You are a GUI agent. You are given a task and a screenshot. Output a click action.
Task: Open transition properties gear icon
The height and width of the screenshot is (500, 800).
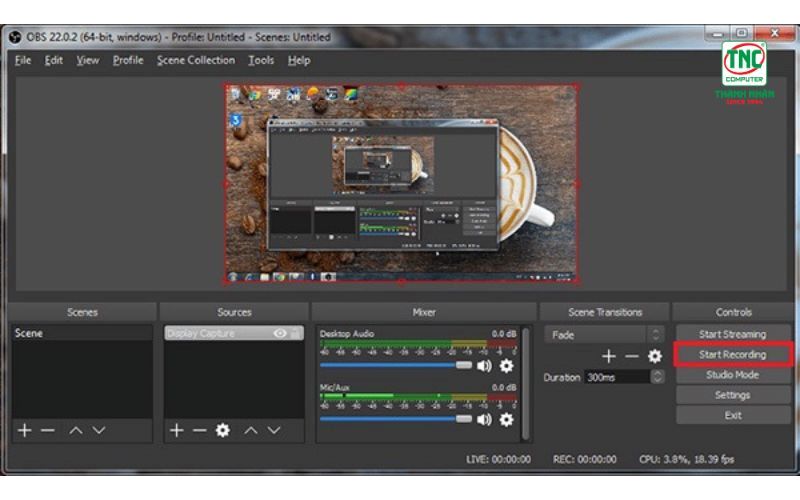[655, 356]
